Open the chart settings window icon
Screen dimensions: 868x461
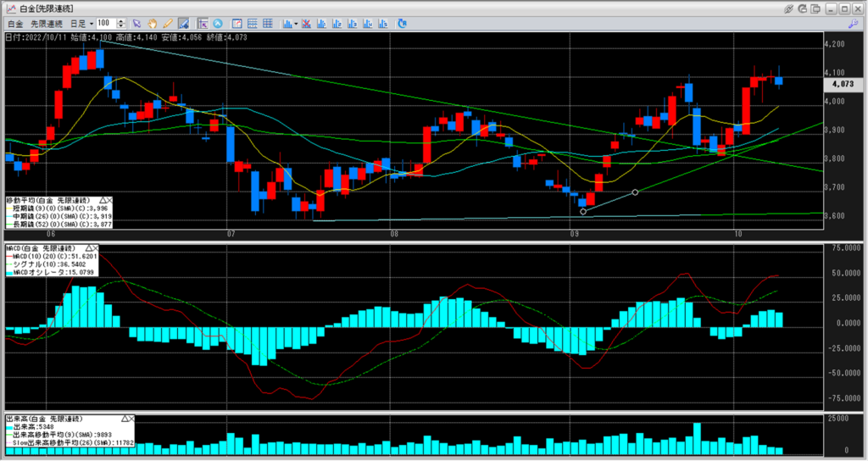pyautogui.click(x=237, y=24)
